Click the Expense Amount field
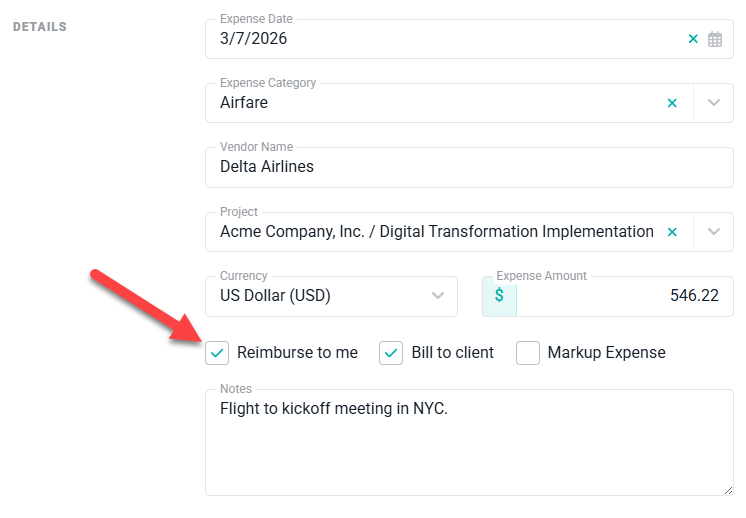 point(620,296)
